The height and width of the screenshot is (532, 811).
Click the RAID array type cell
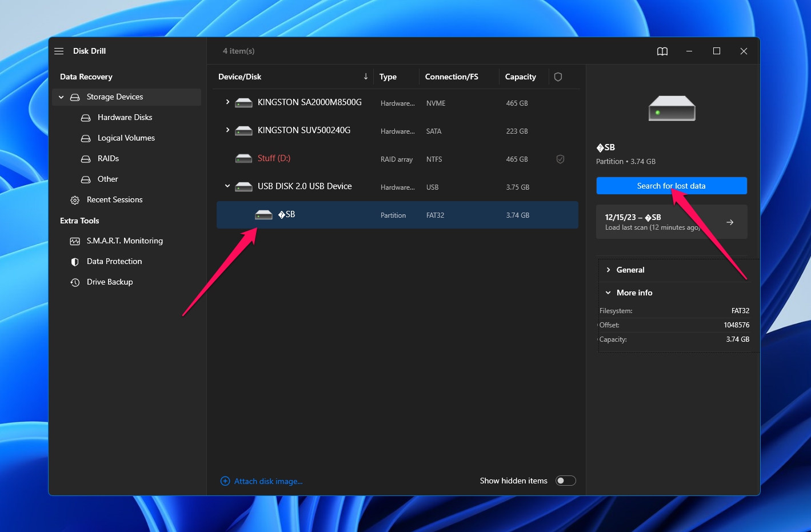coord(397,159)
